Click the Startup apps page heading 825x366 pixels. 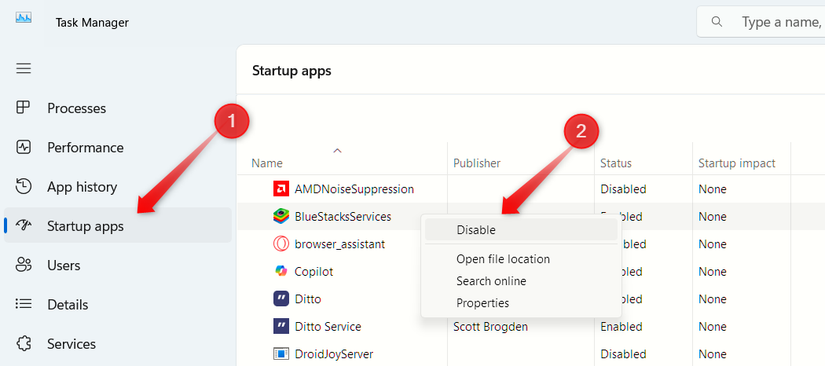[291, 70]
